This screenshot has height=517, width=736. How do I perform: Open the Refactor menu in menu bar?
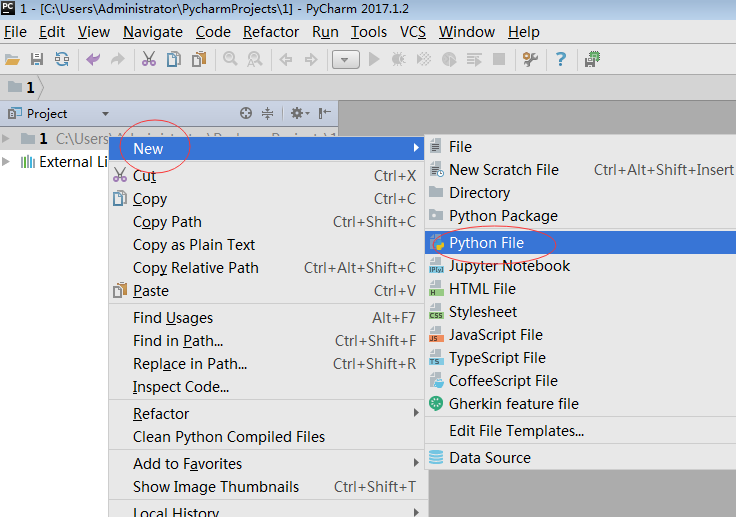(271, 32)
